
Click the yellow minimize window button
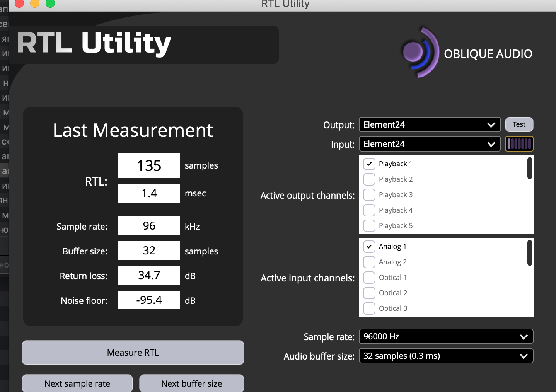35,3
